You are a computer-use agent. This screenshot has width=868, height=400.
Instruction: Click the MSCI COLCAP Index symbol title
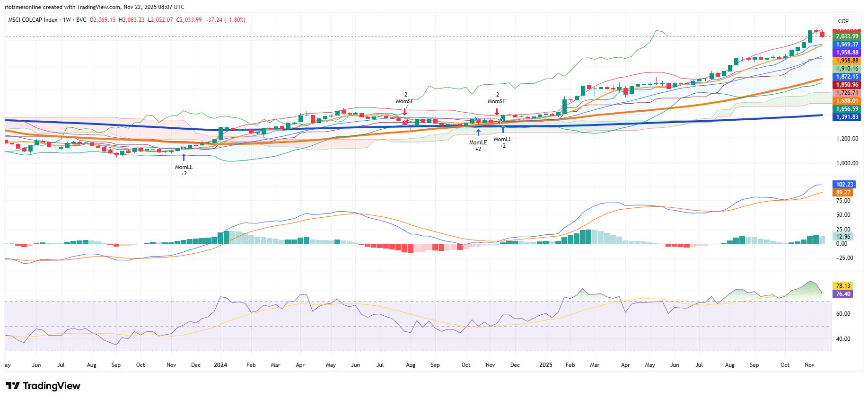coord(33,20)
